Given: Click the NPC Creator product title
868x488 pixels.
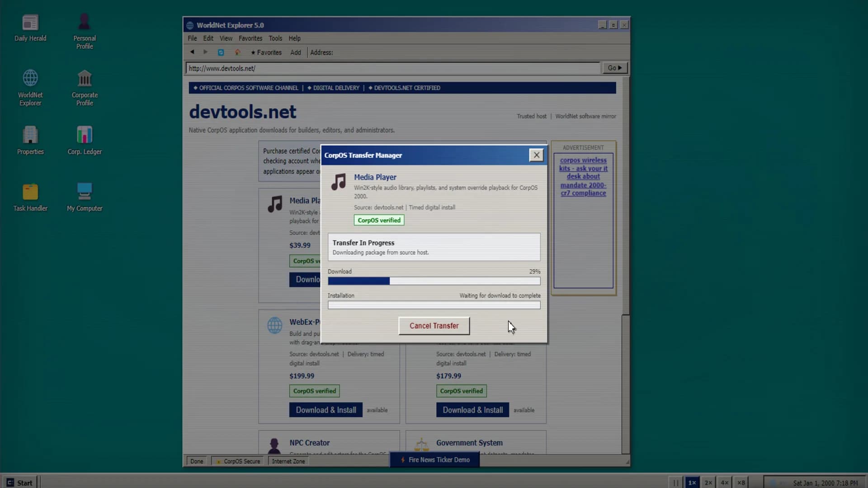Looking at the screenshot, I should (309, 443).
